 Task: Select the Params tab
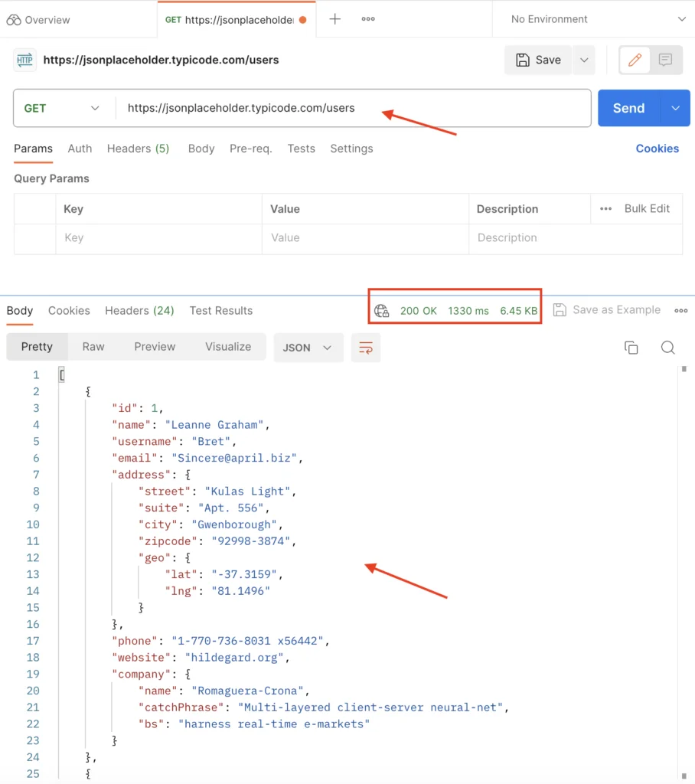[33, 149]
